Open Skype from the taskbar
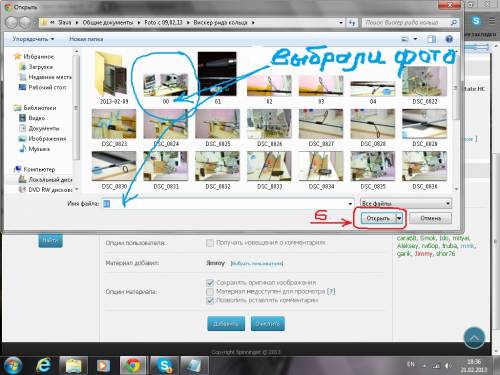 click(165, 365)
